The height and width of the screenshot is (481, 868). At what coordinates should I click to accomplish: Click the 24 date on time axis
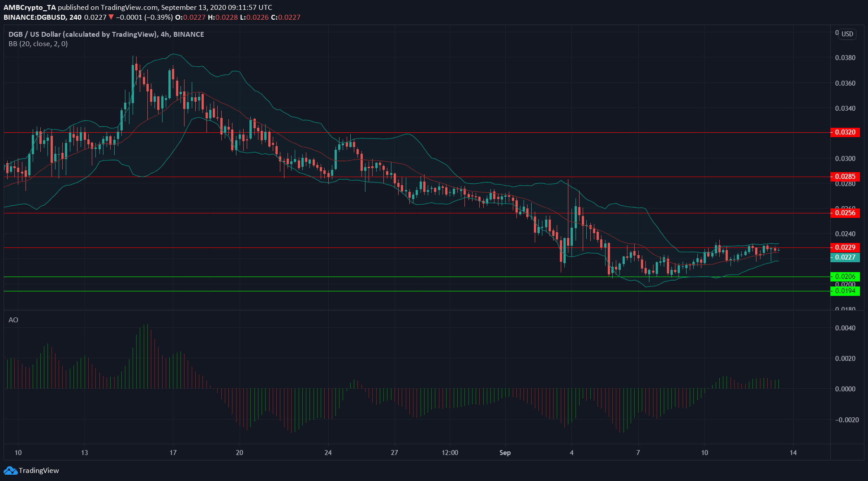(328, 453)
